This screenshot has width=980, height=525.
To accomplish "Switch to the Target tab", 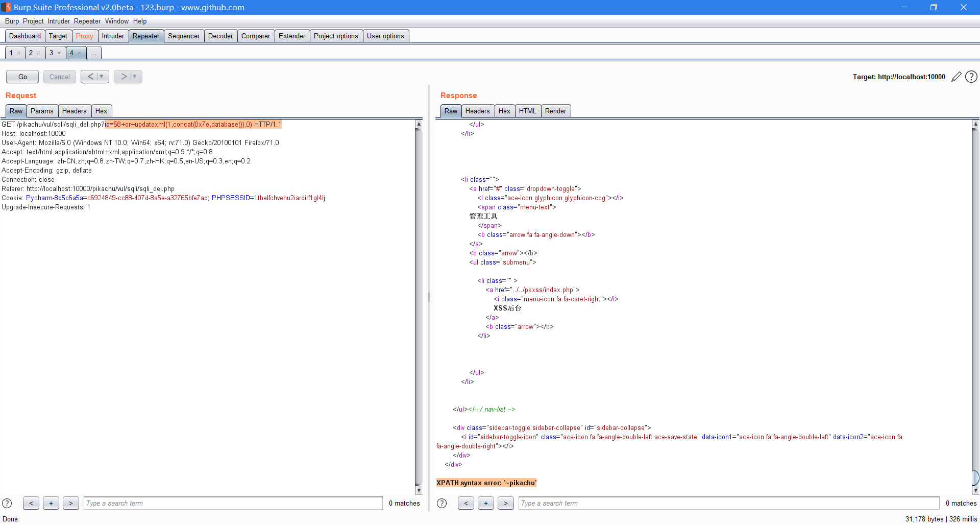I will [58, 36].
